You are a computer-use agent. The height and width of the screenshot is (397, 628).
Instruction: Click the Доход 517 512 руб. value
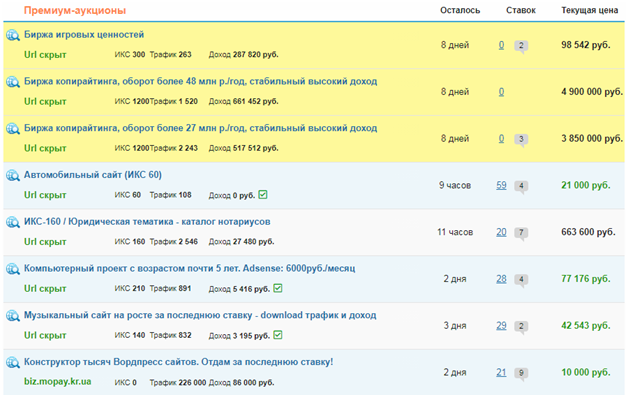(x=244, y=148)
